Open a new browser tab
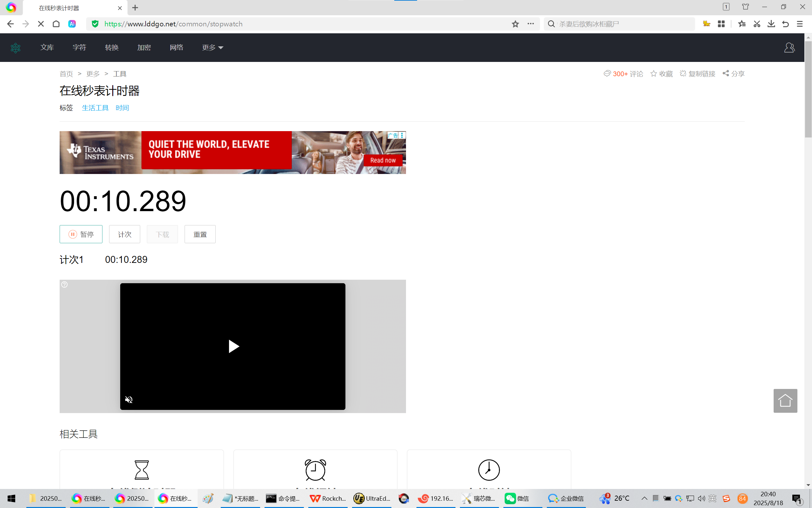The image size is (812, 508). (x=135, y=8)
